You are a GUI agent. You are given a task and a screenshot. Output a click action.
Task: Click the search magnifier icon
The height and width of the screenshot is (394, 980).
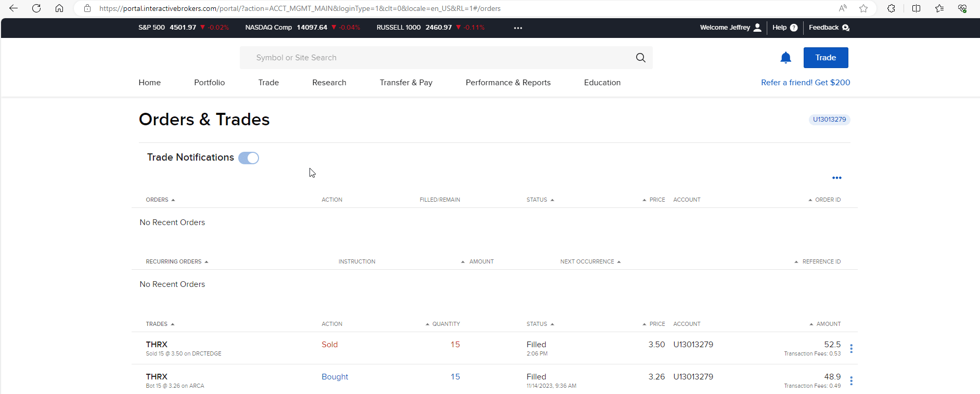640,58
